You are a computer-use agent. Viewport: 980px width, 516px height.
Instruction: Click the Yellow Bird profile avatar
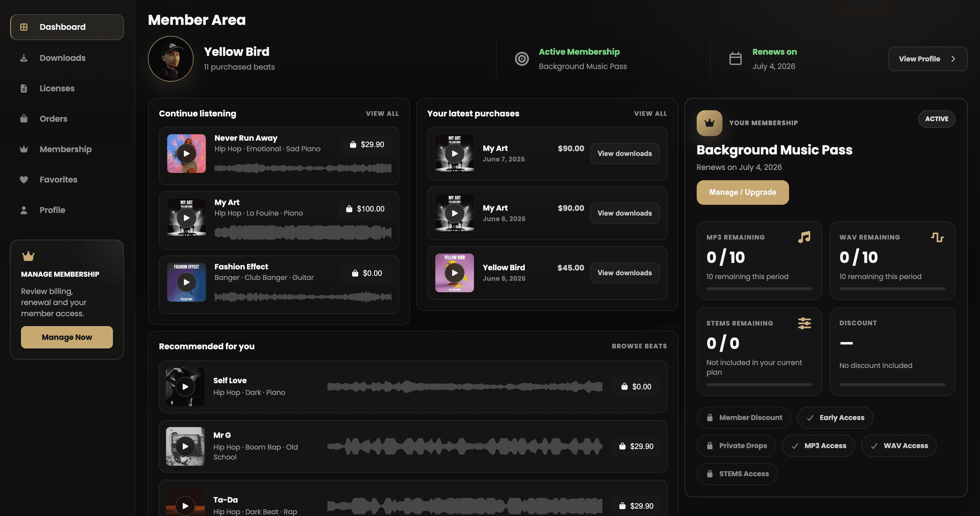point(170,59)
